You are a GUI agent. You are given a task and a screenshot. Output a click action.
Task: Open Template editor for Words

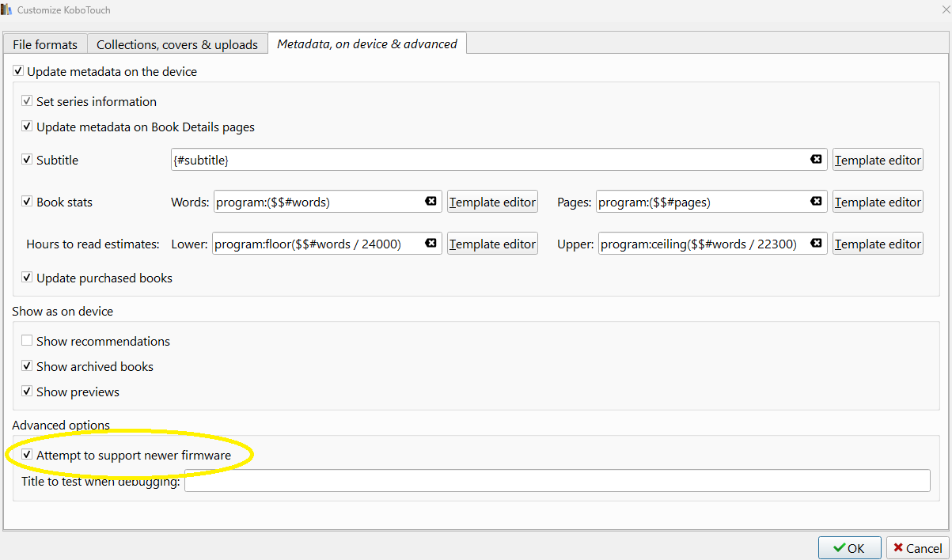click(x=492, y=202)
